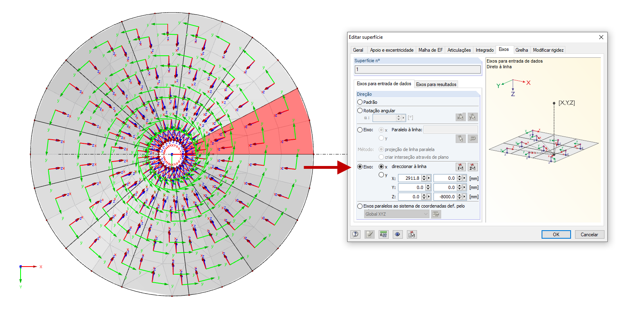Confirm with the OK button
644x313 pixels.
coord(556,235)
